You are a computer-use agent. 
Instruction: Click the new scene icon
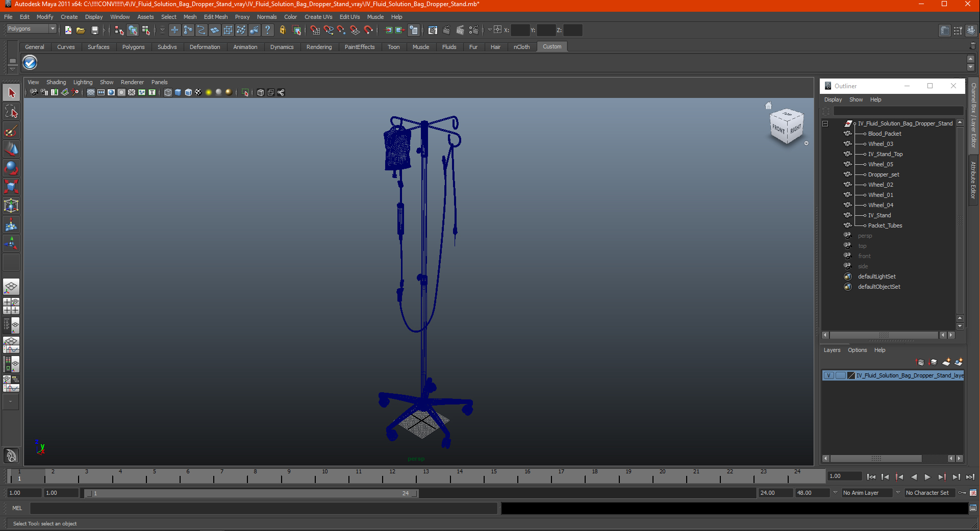[68, 30]
